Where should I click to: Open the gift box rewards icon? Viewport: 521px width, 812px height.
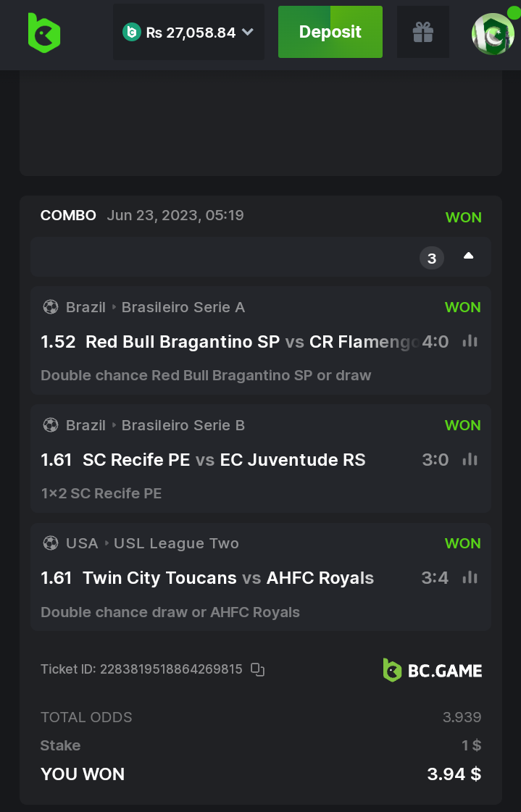pos(423,32)
